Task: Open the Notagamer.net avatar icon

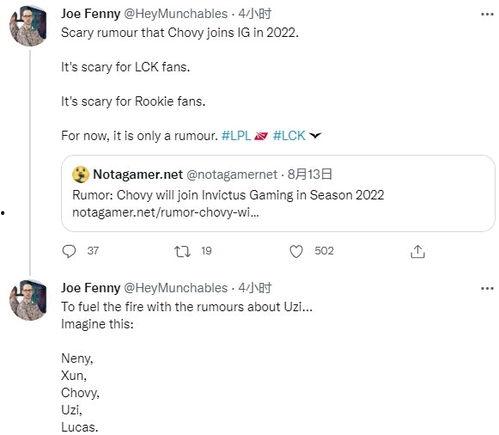Action: (x=80, y=175)
